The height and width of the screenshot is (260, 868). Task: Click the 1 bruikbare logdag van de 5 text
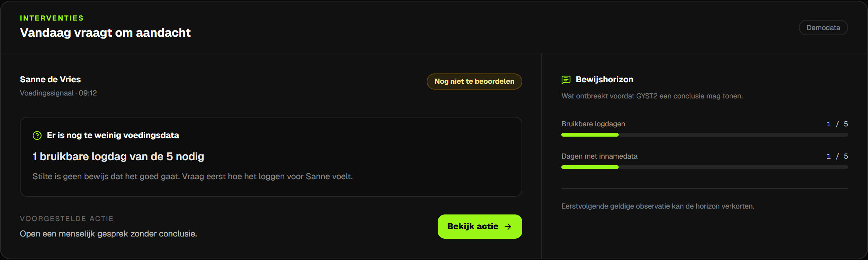click(x=118, y=156)
